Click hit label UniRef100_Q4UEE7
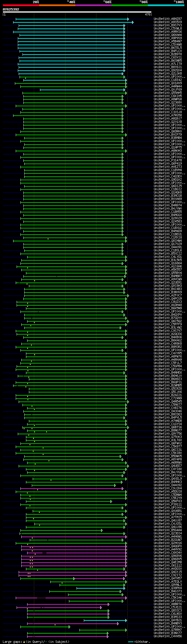Screen dimensions: 187x644 pyautogui.click(x=168, y=466)
